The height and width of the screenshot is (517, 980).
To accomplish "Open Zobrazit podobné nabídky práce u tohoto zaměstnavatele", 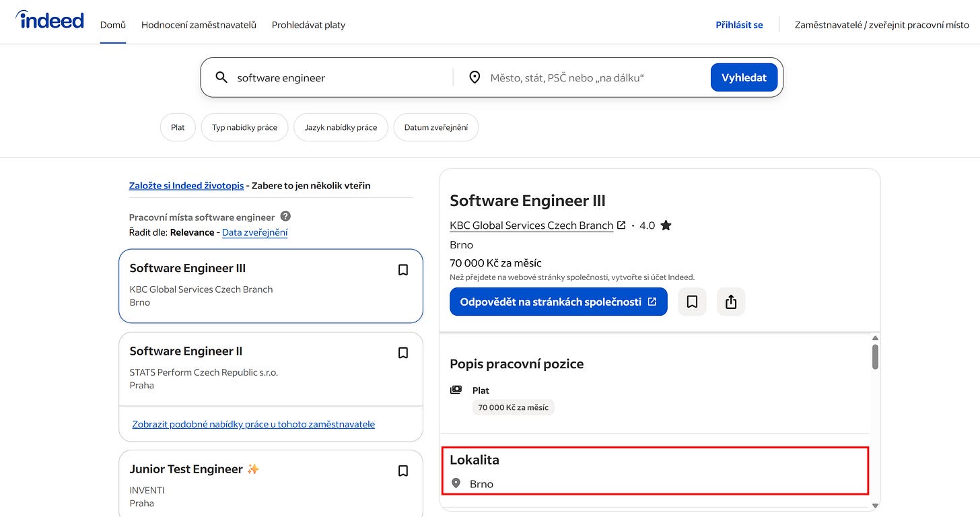I will click(x=254, y=424).
